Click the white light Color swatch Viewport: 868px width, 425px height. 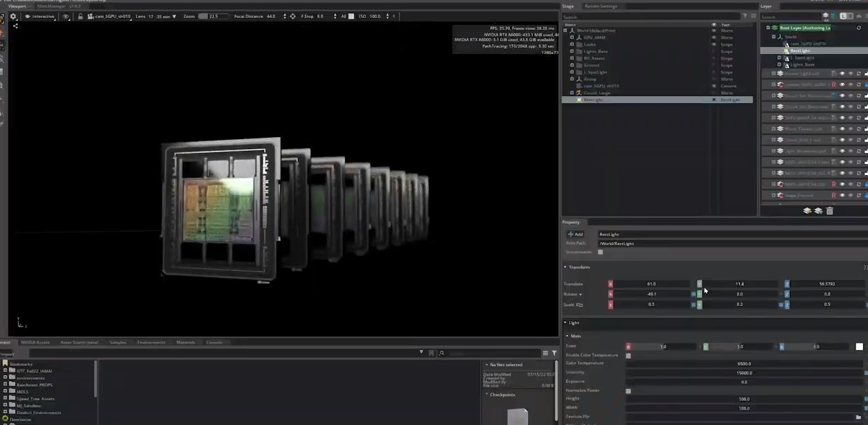pos(859,347)
